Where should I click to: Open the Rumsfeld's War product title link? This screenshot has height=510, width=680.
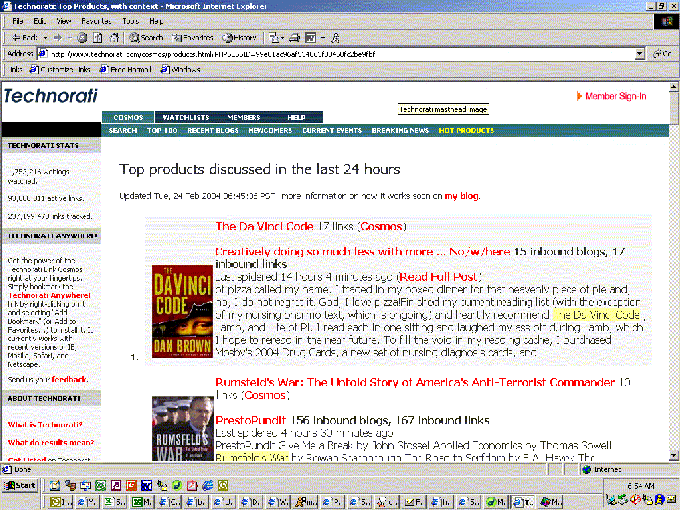point(415,382)
